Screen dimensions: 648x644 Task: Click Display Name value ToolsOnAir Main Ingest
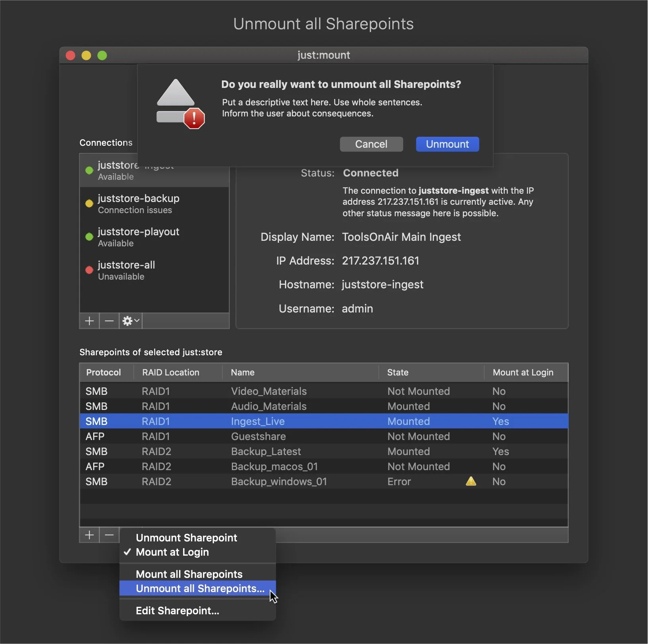click(401, 237)
